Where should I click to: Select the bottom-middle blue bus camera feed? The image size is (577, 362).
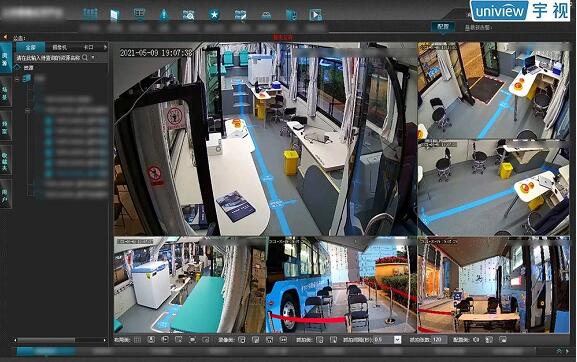[341, 285]
